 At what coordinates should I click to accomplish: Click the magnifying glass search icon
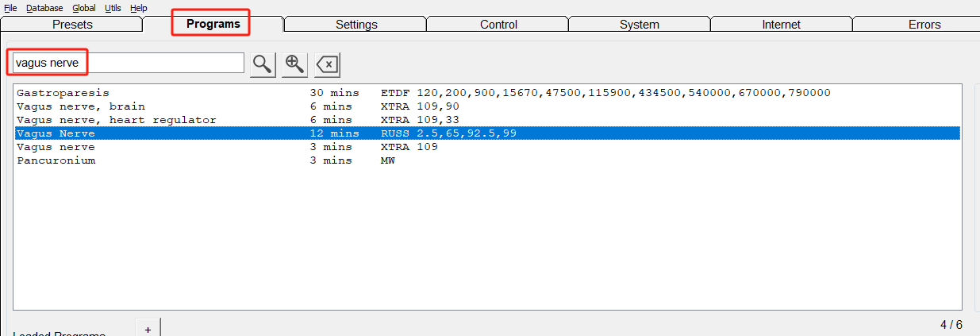point(263,64)
